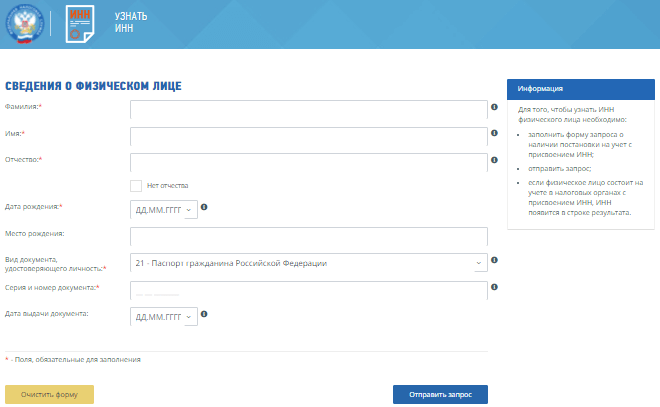Click the Место рождения input field
The width and height of the screenshot is (660, 407).
coord(308,237)
